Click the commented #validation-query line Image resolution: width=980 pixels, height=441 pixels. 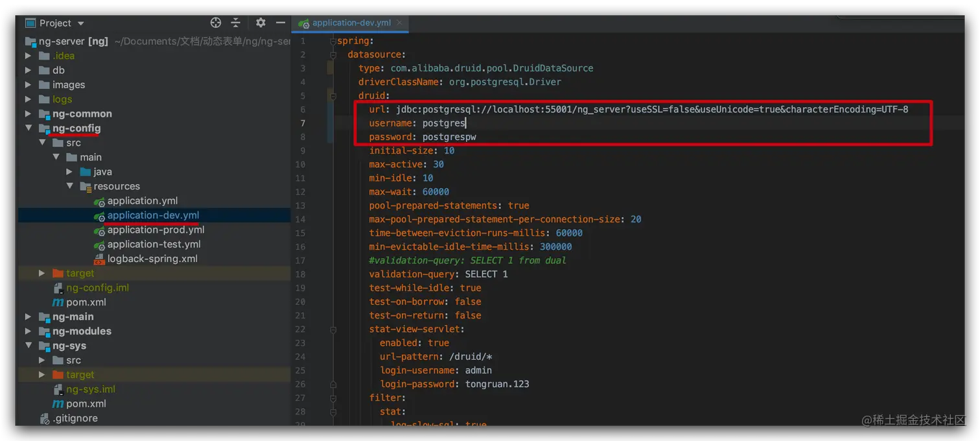(467, 261)
